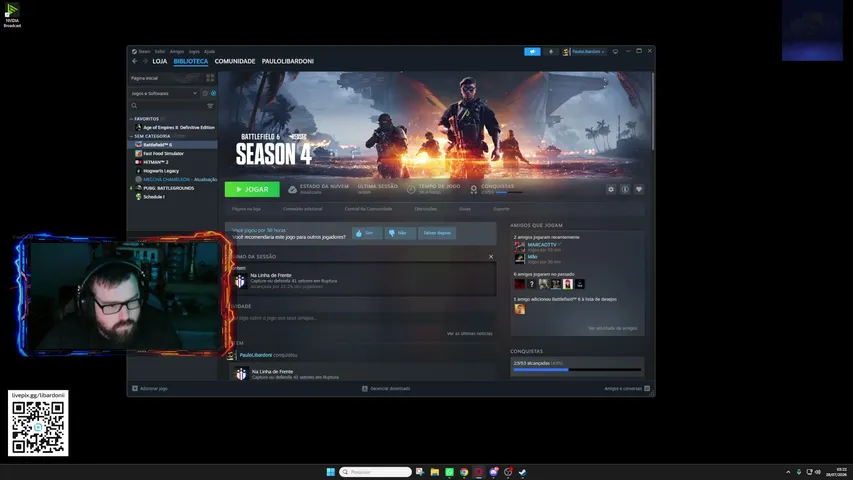The width and height of the screenshot is (853, 480).
Task: Switch to the COMUNIDADE tab
Action: pyautogui.click(x=234, y=61)
